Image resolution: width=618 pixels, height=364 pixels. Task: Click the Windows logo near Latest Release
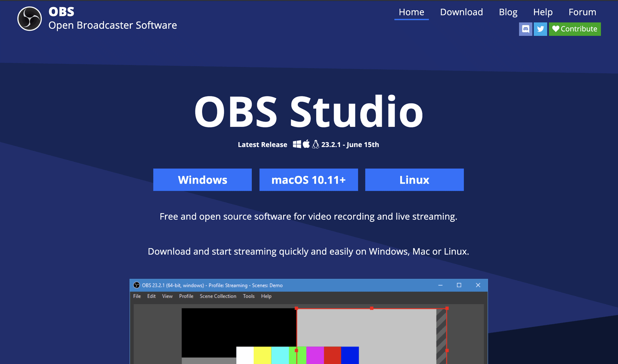tap(297, 144)
